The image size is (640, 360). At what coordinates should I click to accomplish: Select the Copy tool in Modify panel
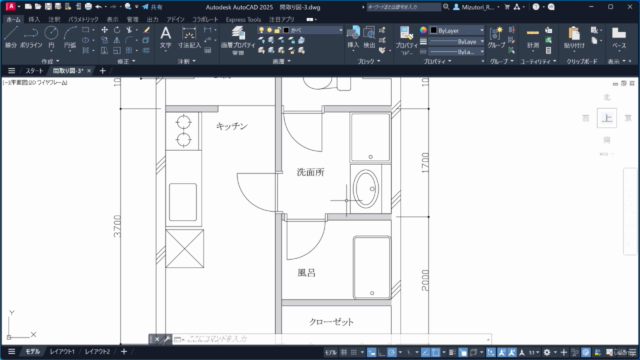click(x=104, y=40)
